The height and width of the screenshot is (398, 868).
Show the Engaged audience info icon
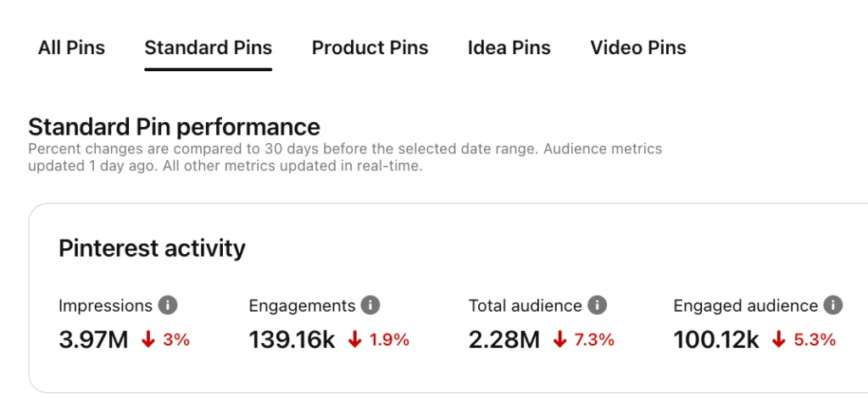(833, 305)
